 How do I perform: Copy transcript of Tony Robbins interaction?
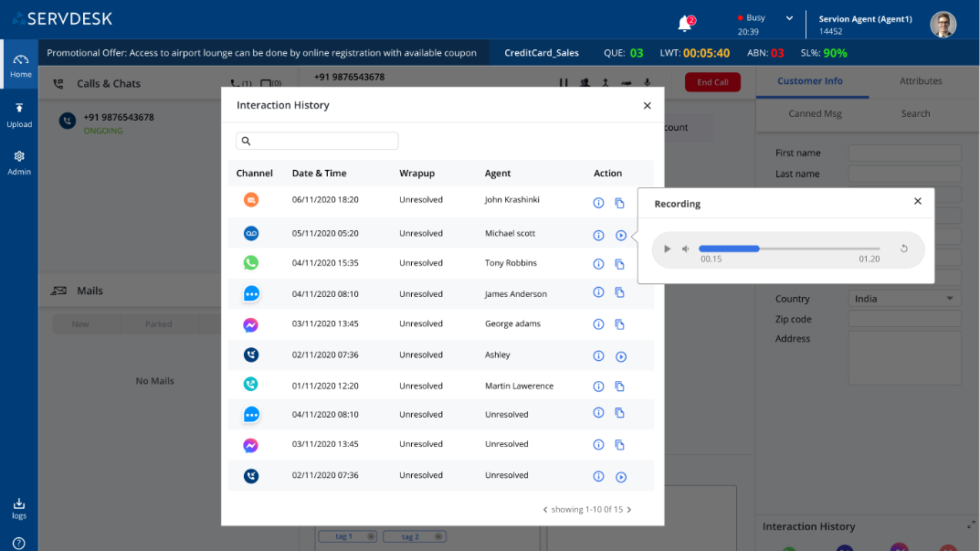pyautogui.click(x=619, y=264)
